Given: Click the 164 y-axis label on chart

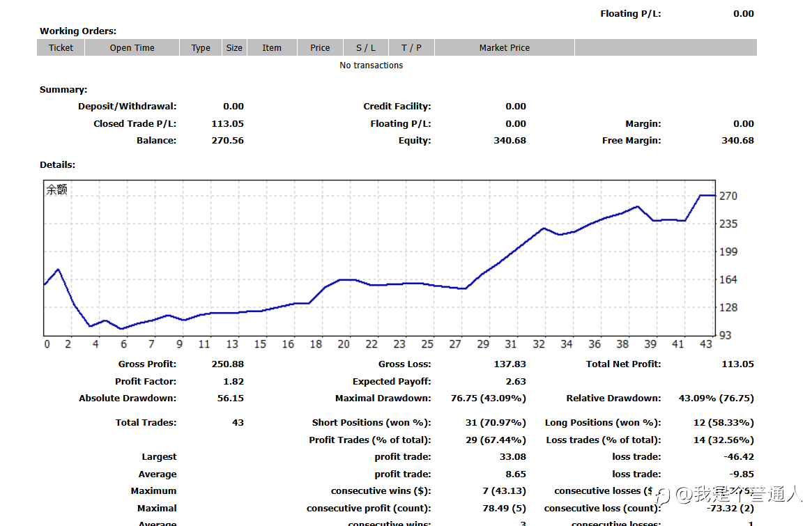Looking at the screenshot, I should (728, 279).
